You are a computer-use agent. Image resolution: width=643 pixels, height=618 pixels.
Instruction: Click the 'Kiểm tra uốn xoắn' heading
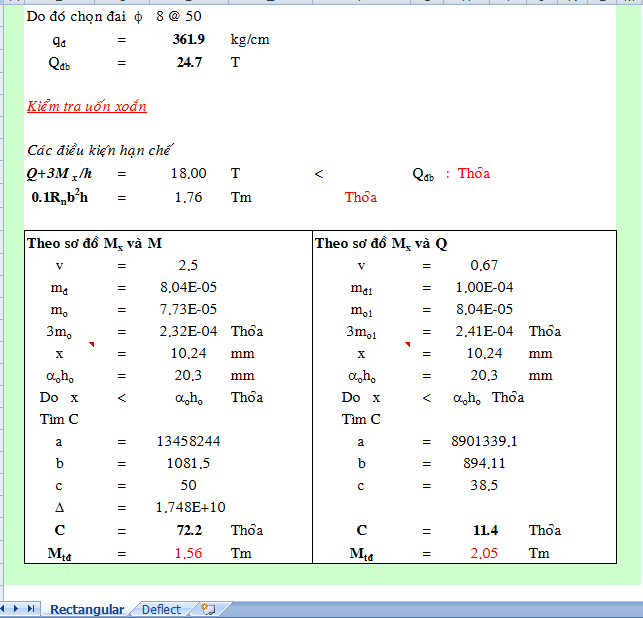point(87,106)
